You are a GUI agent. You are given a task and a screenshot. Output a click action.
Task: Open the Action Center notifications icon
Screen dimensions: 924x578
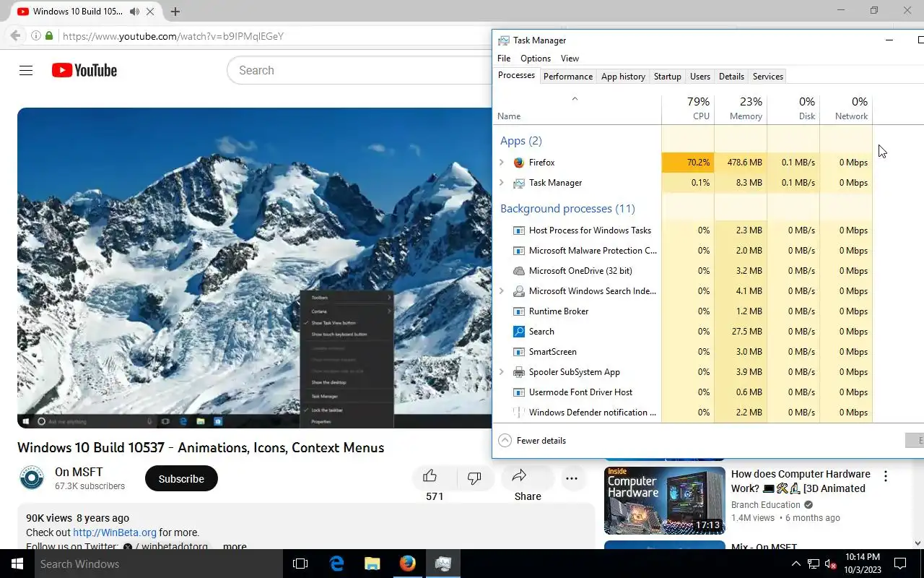tap(900, 564)
